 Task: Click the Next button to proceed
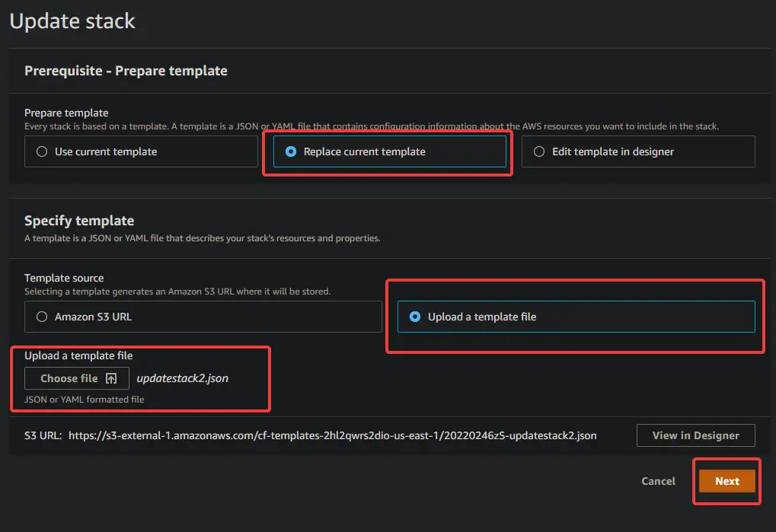tap(726, 481)
